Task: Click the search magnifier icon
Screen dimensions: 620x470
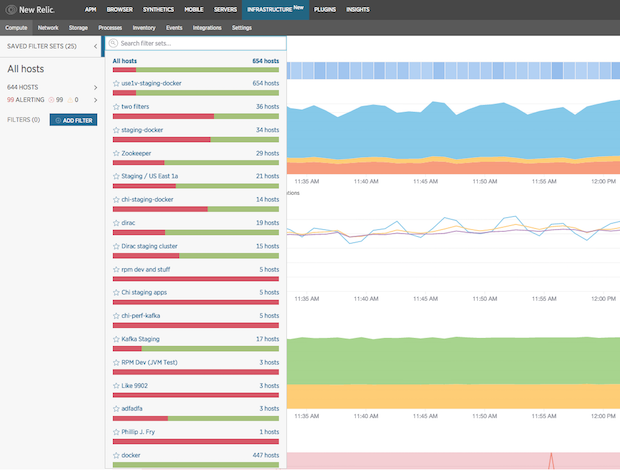Action: (113, 43)
